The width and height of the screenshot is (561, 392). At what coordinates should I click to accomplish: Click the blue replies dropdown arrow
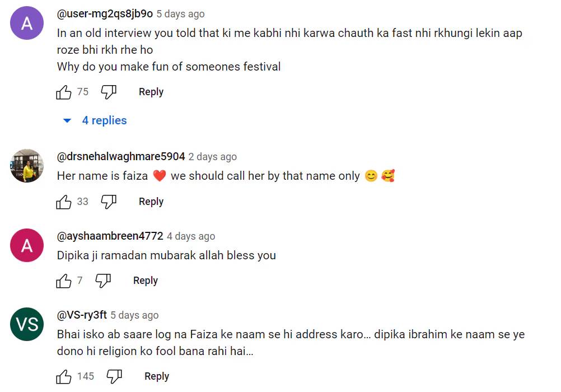[67, 120]
